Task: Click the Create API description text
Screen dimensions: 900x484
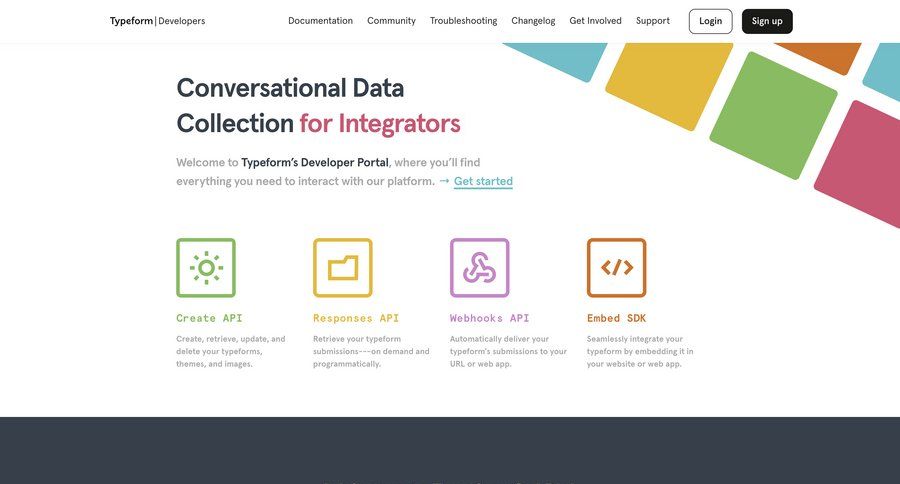Action: click(231, 351)
